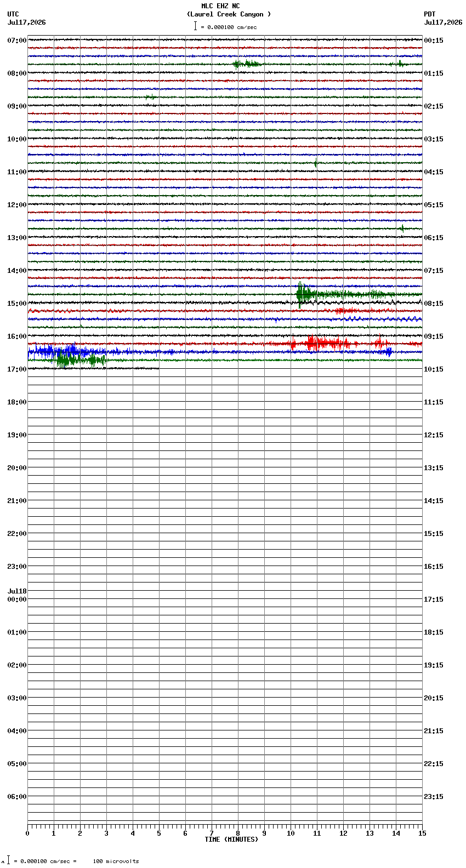Click the '15' minute tick label on the axis
466x868 pixels.
[422, 833]
